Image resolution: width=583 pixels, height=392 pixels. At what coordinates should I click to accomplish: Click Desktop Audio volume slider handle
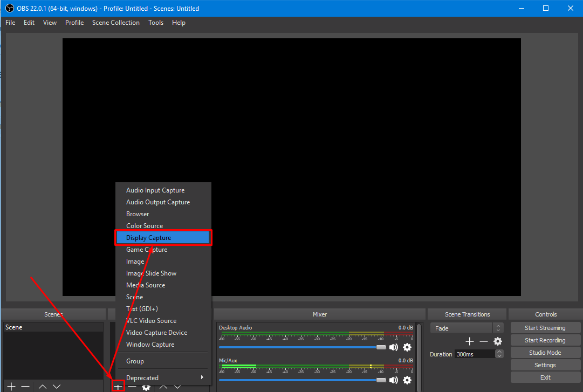point(381,347)
